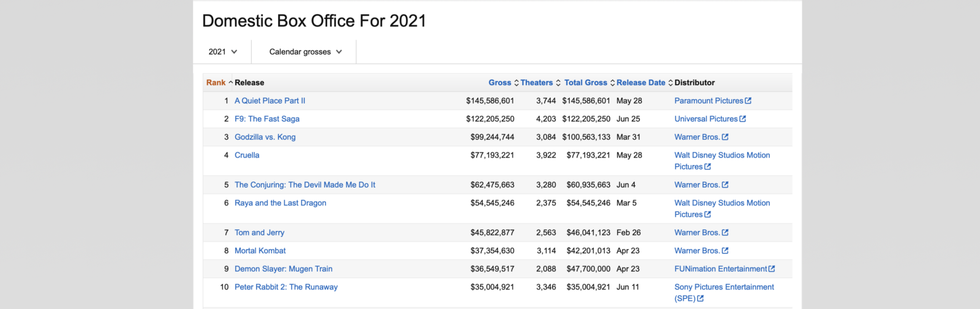Open F9: The Fast Saga link
The width and height of the screenshot is (980, 309).
tap(267, 119)
